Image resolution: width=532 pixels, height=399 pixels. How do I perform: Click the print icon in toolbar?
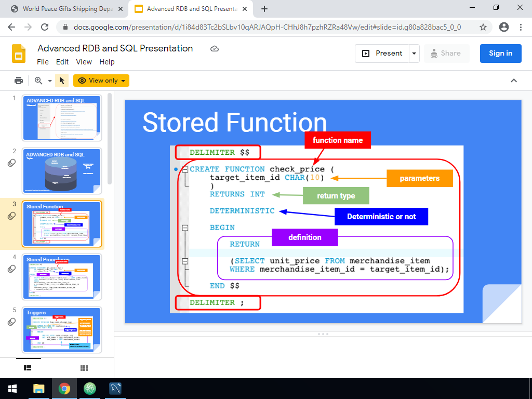click(19, 81)
